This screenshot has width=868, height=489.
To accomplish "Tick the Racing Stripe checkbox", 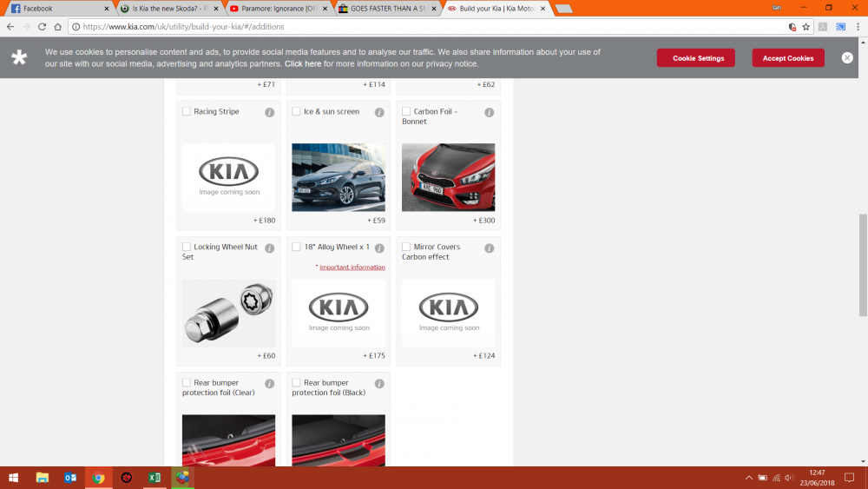I will tap(187, 111).
